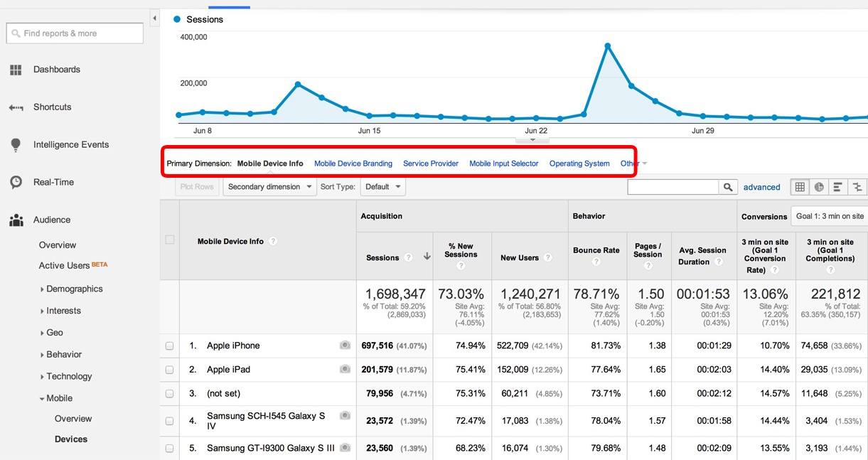Open the Secondary dimension dropdown
The height and width of the screenshot is (460, 868).
click(x=270, y=187)
